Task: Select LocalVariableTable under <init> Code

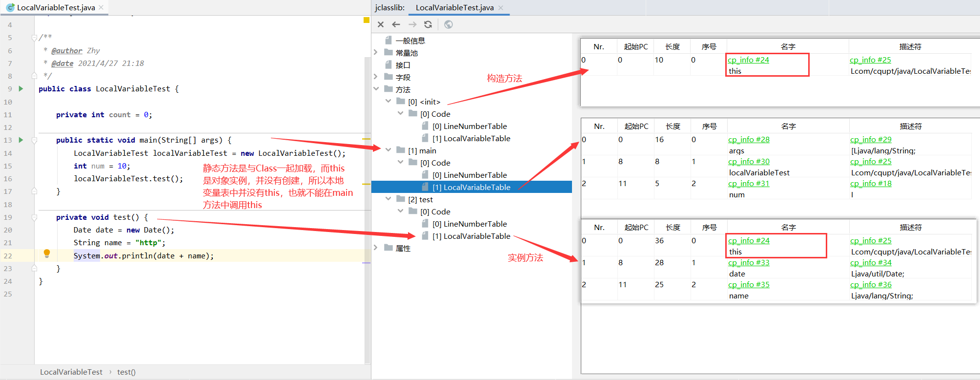Action: click(471, 138)
